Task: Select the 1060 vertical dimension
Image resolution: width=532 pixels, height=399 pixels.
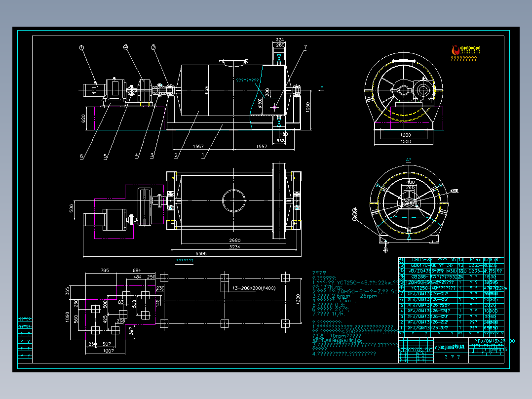Action: pos(68,317)
